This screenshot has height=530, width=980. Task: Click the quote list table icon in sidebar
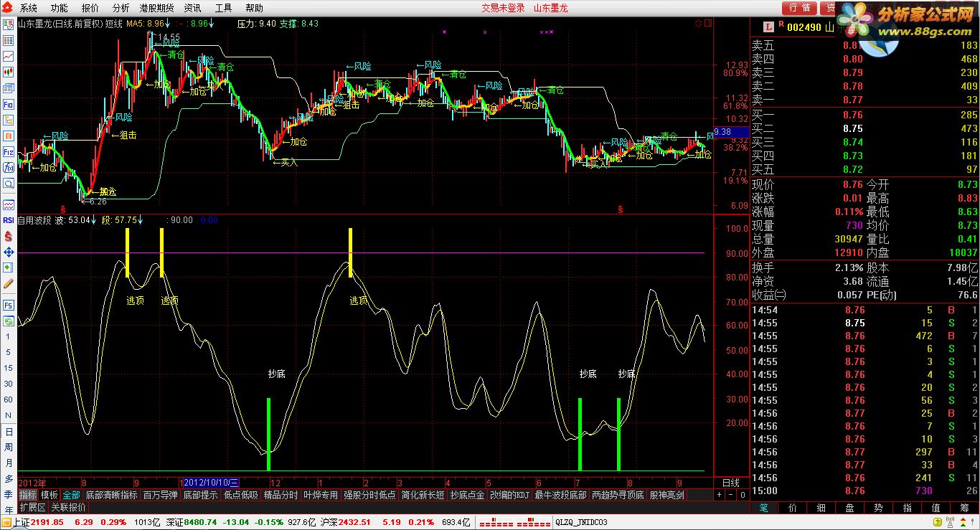(x=9, y=40)
